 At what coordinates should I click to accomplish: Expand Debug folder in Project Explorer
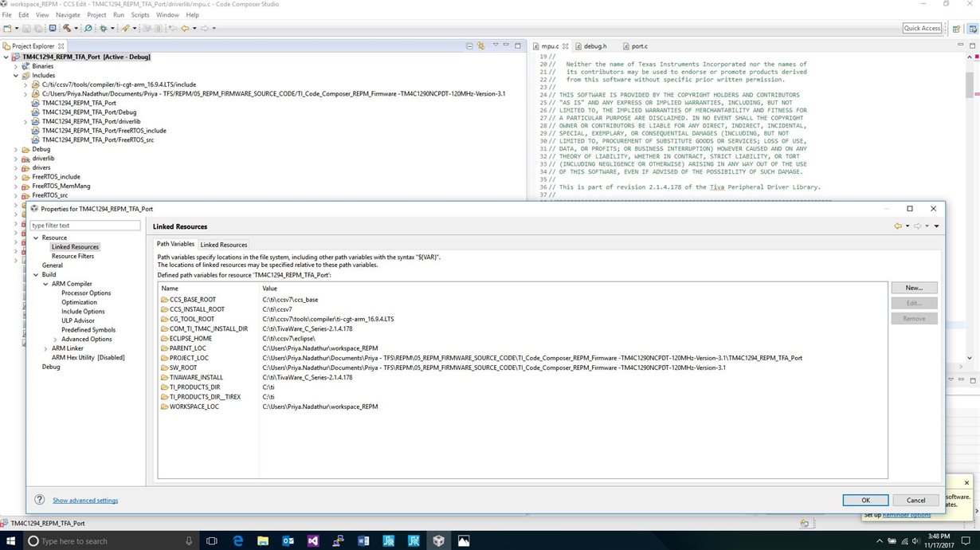pos(15,149)
